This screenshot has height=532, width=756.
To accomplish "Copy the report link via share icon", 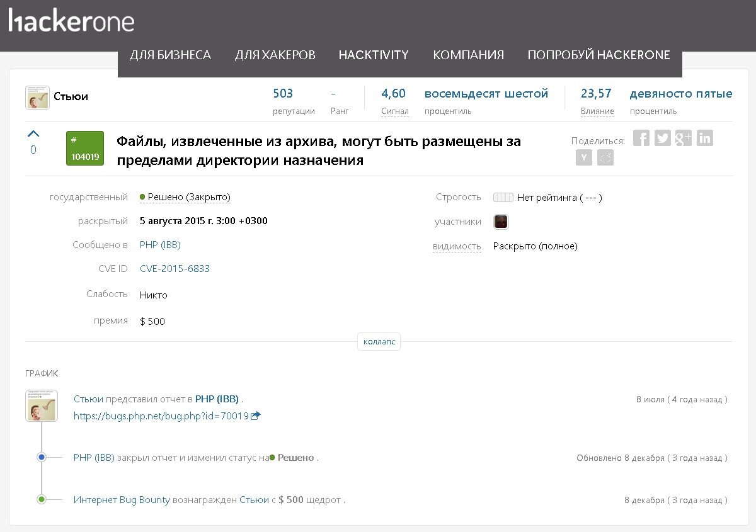I will coord(605,157).
